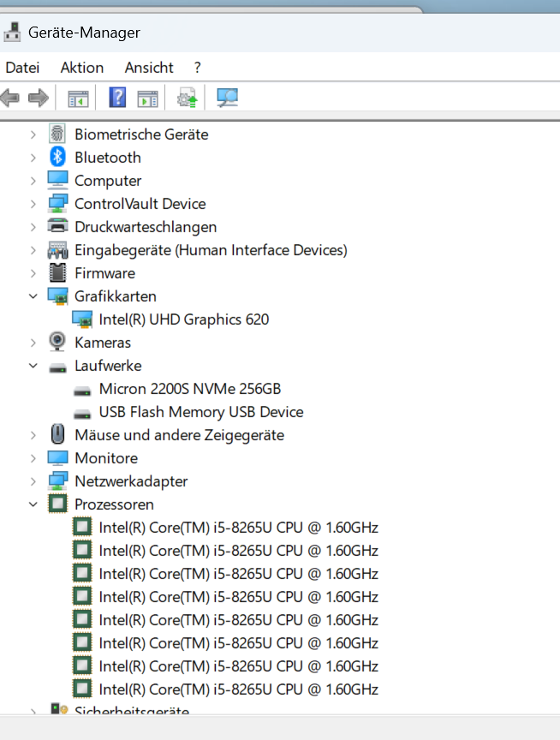The height and width of the screenshot is (740, 560).
Task: Select the Firmware chip icon
Action: click(57, 272)
